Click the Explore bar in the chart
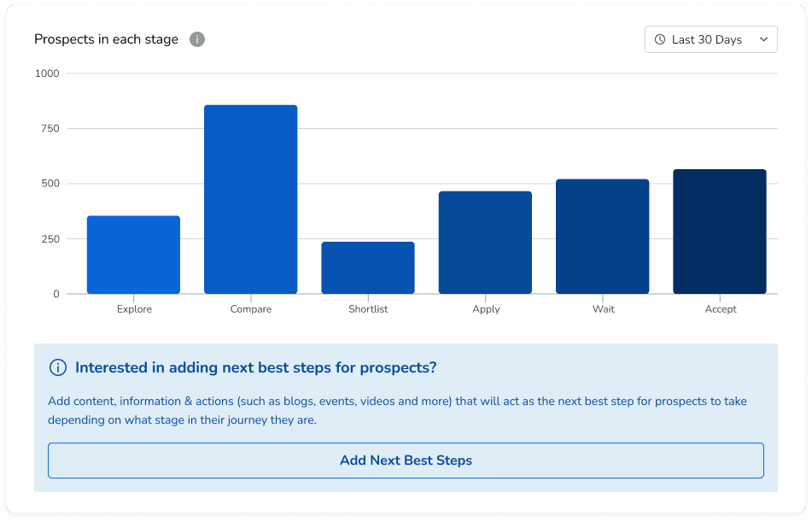The width and height of the screenshot is (812, 522). 133,255
